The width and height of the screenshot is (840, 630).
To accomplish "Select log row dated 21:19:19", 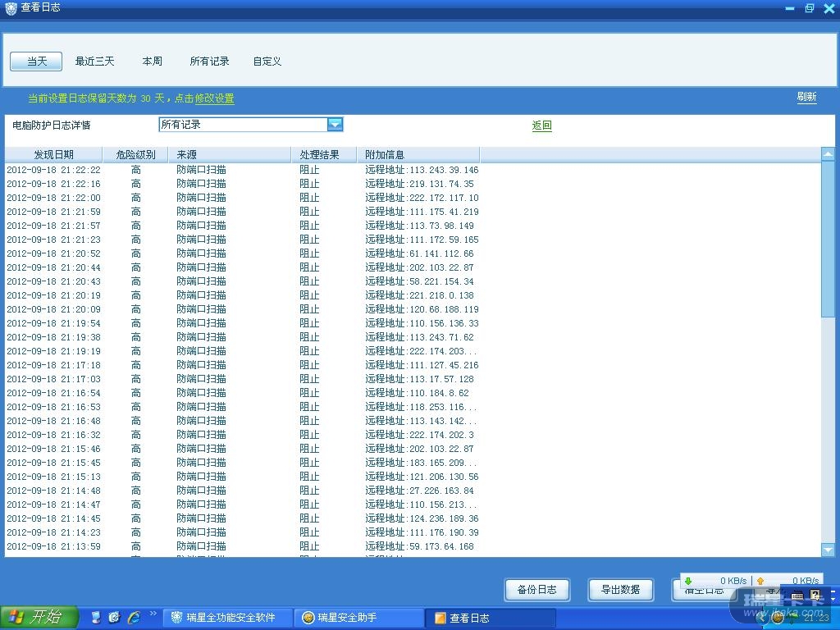I will (413, 351).
